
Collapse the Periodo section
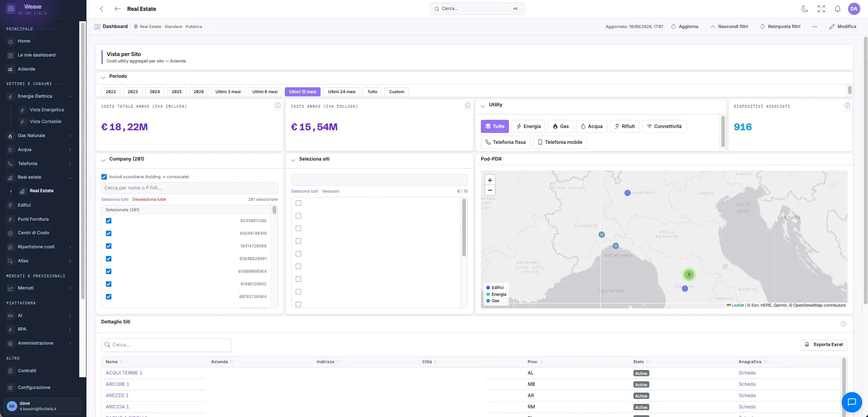103,77
